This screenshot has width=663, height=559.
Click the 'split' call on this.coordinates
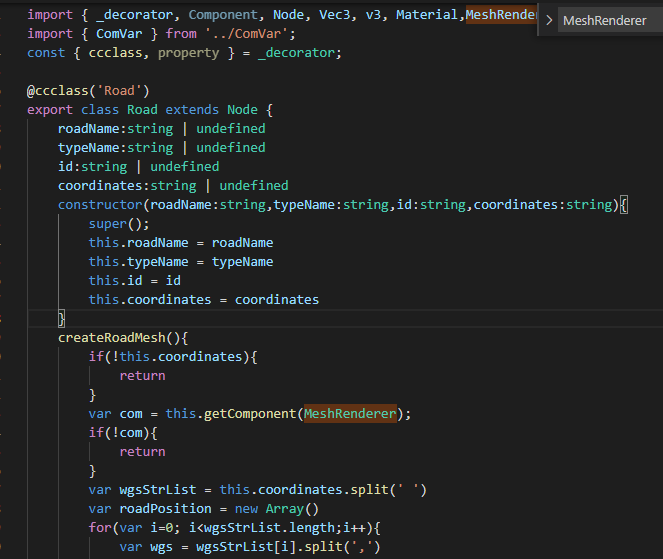[369, 490]
